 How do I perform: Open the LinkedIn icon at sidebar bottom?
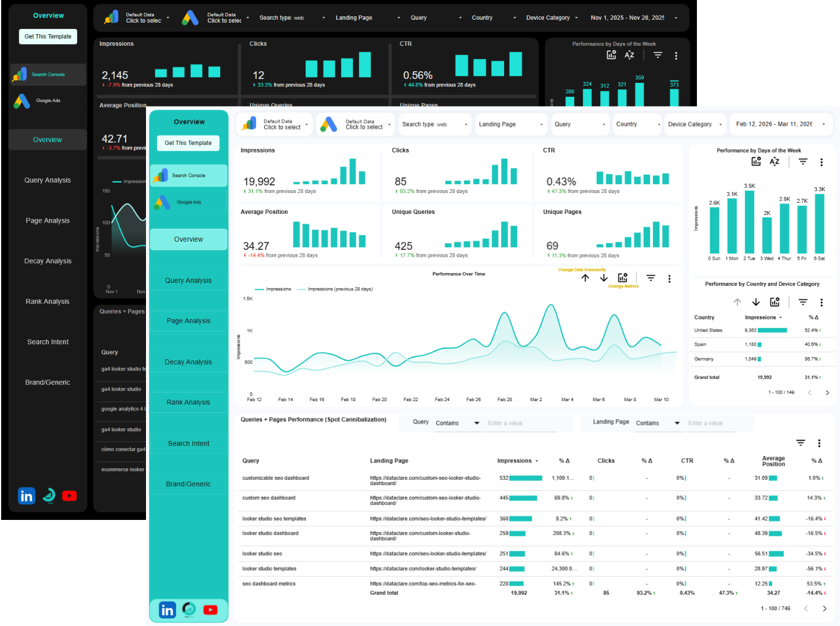click(x=167, y=610)
